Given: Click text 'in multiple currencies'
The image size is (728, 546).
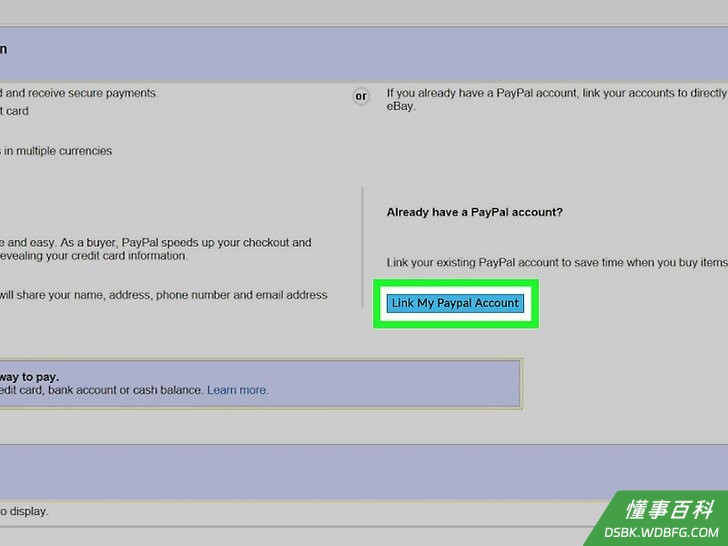Looking at the screenshot, I should [58, 151].
